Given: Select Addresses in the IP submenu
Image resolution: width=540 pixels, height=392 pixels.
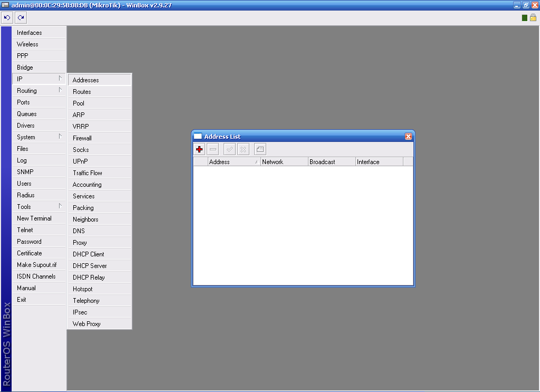Looking at the screenshot, I should click(100, 80).
